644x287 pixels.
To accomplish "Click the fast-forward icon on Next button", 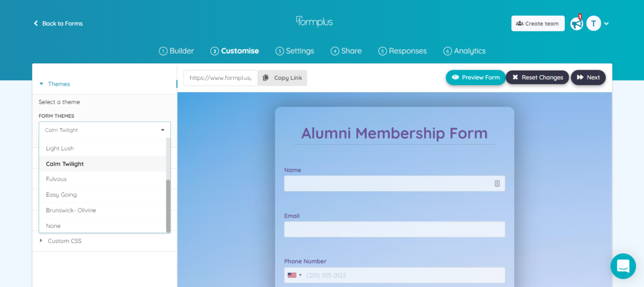I will (580, 77).
